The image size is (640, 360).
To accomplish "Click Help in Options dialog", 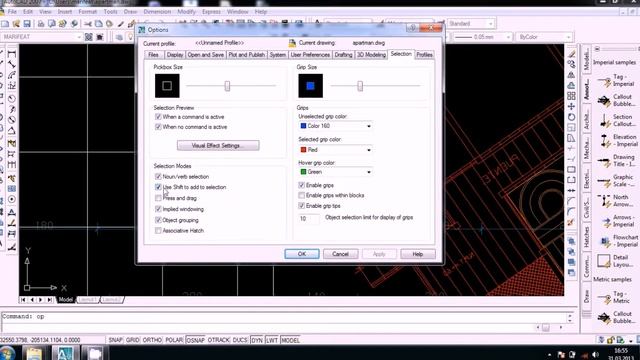I will point(418,254).
